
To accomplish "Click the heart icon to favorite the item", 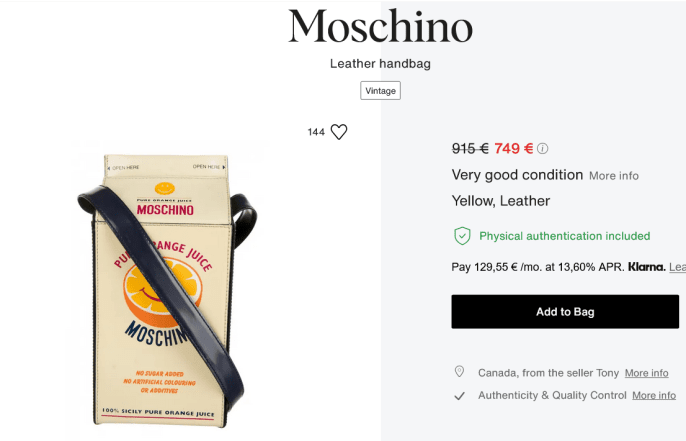I will (339, 132).
